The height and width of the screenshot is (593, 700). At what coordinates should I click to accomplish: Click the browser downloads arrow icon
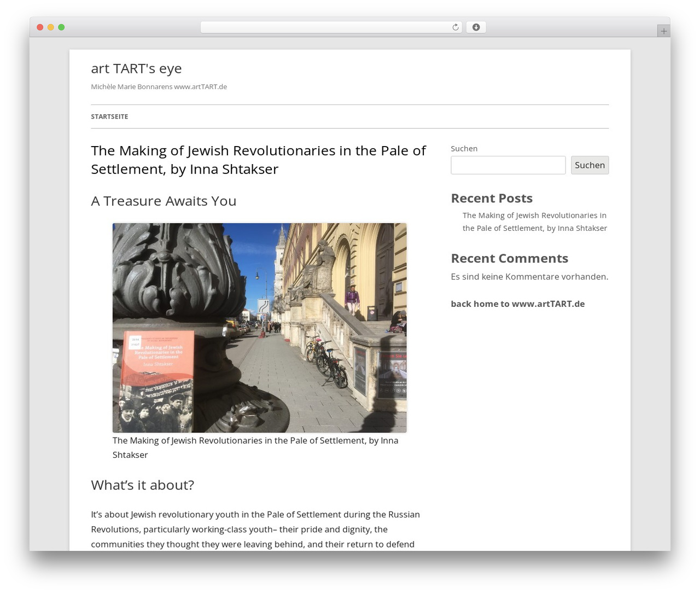pyautogui.click(x=476, y=27)
